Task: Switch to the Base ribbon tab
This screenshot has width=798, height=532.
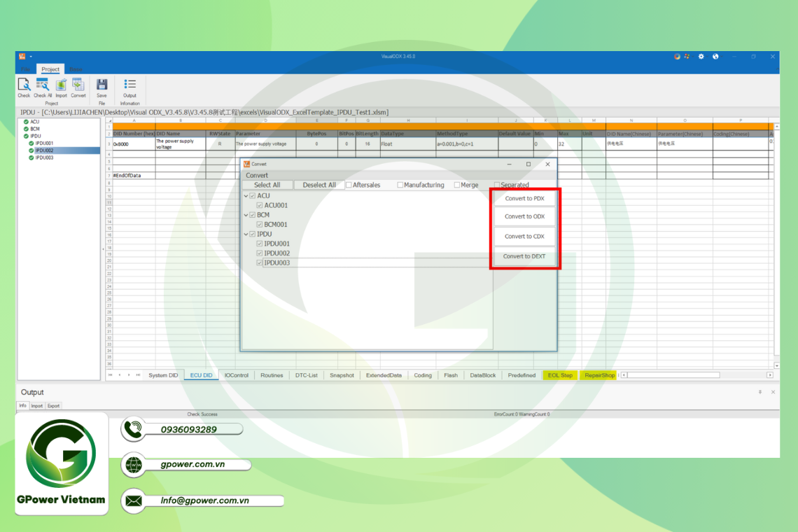Action: 76,69
